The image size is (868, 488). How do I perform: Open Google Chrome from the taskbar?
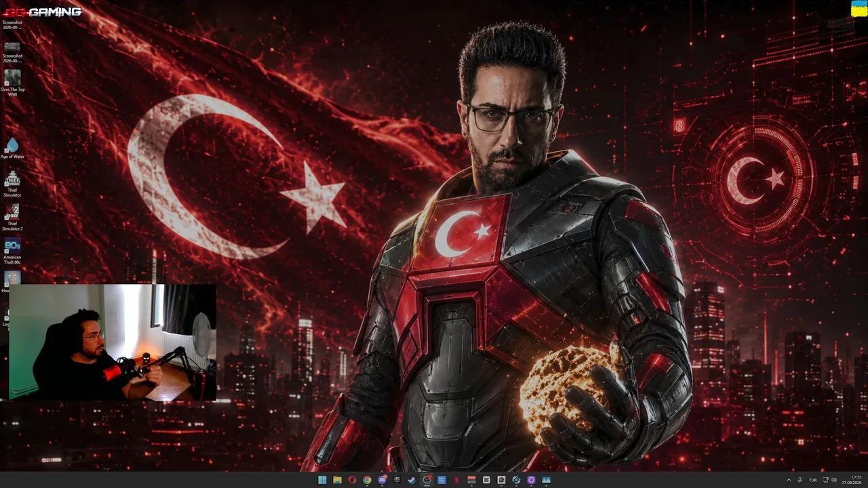tap(367, 480)
